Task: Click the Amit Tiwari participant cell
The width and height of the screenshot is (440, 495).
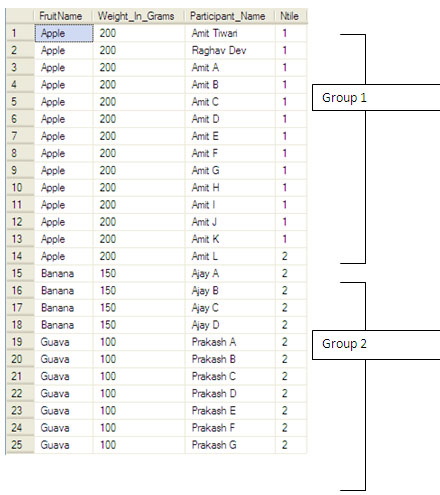Action: tap(230, 33)
